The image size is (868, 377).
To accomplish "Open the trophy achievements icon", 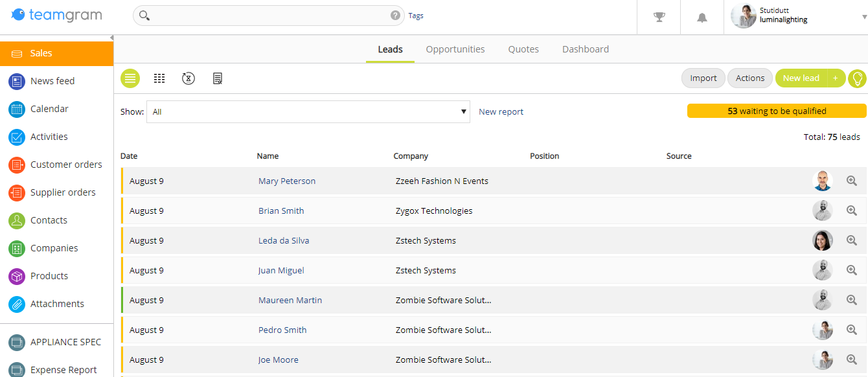I will [x=659, y=17].
